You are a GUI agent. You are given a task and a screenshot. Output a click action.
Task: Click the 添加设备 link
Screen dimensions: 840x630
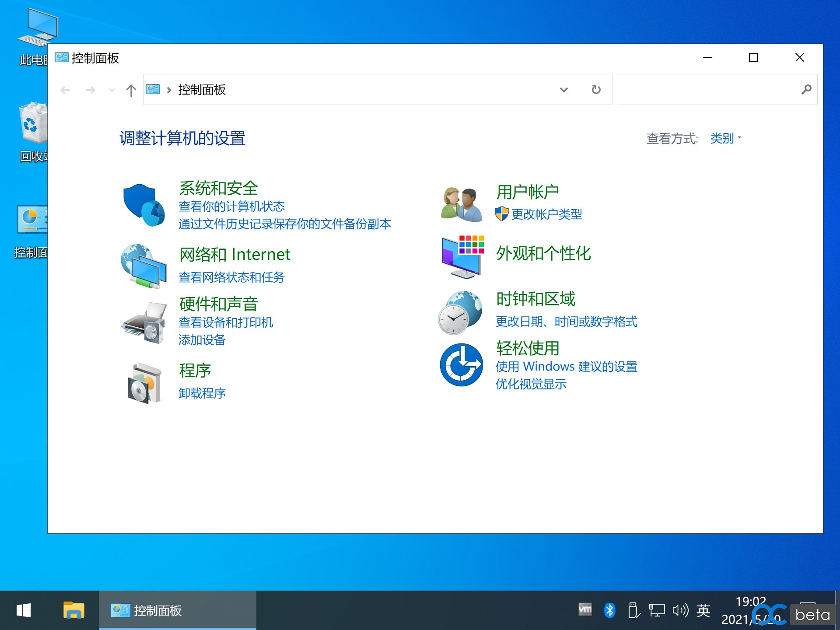click(x=202, y=340)
